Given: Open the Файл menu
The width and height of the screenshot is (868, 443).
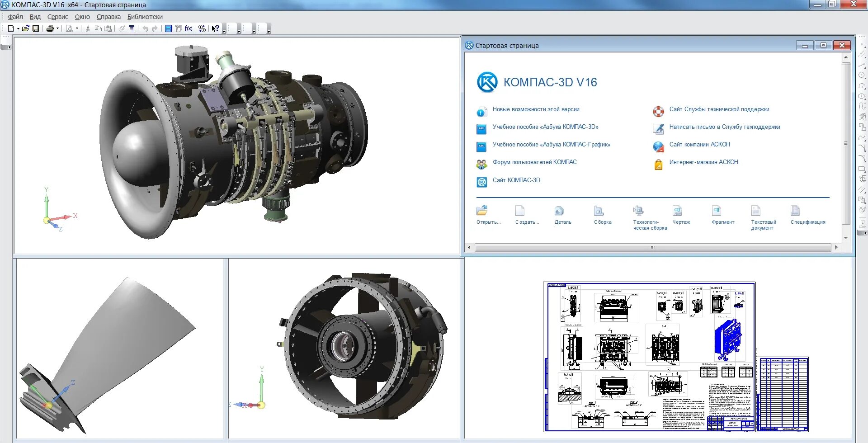Looking at the screenshot, I should coord(15,17).
